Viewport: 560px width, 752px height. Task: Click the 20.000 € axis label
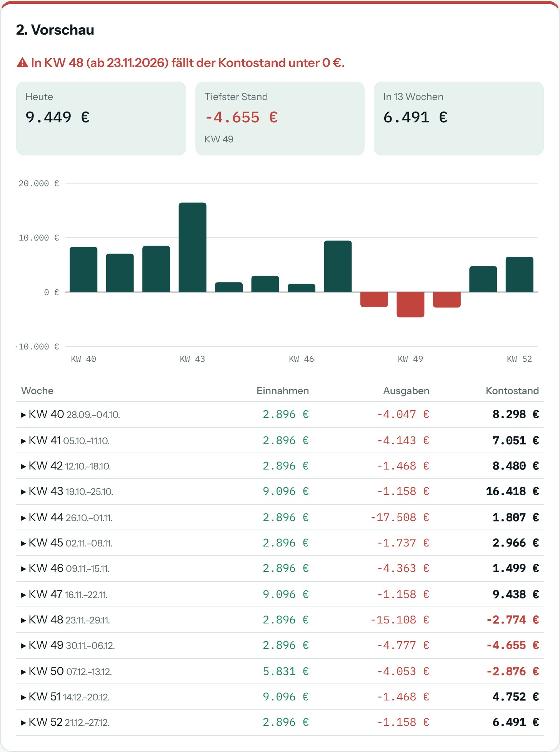(x=39, y=184)
